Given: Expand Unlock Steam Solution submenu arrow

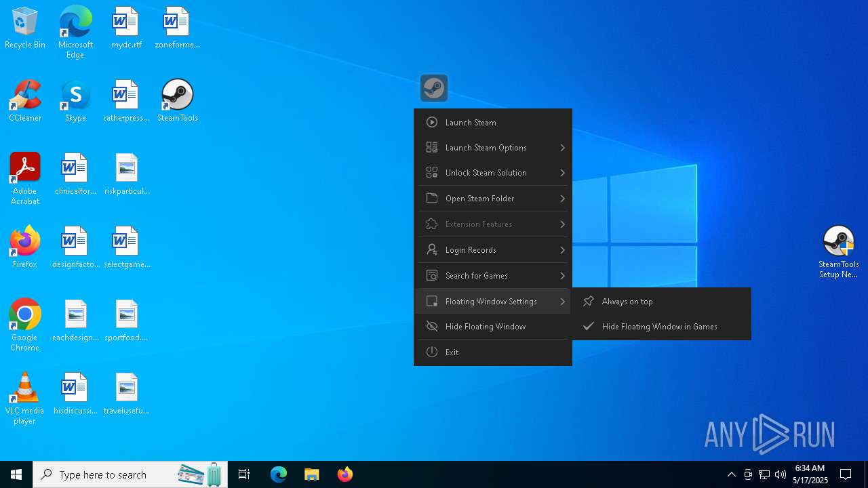Looking at the screenshot, I should click(x=563, y=173).
